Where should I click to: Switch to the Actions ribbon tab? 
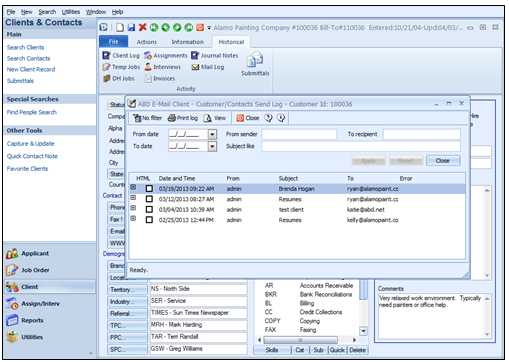(x=147, y=42)
